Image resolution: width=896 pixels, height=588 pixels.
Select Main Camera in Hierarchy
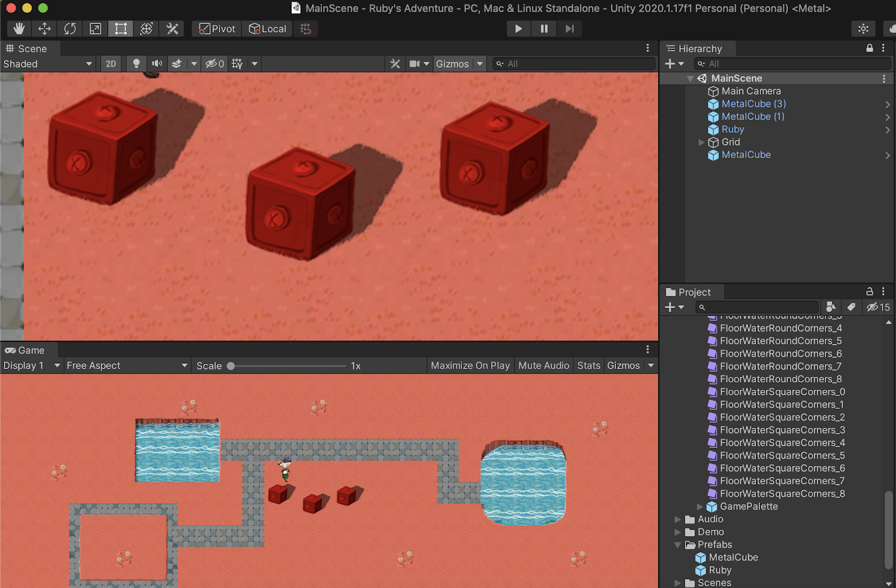pos(751,91)
